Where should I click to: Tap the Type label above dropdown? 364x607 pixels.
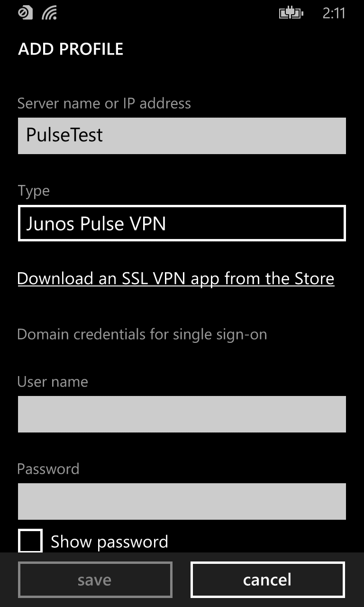(33, 191)
